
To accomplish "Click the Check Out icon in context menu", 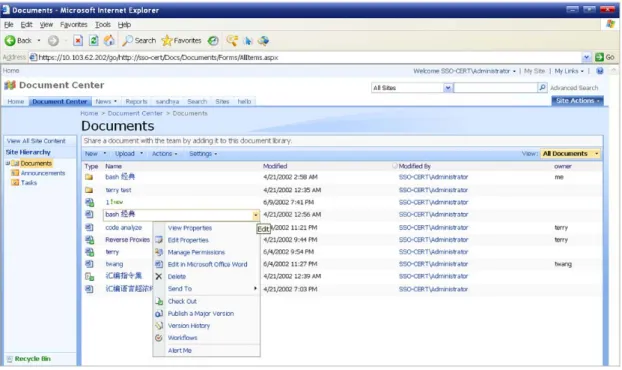I will click(159, 301).
